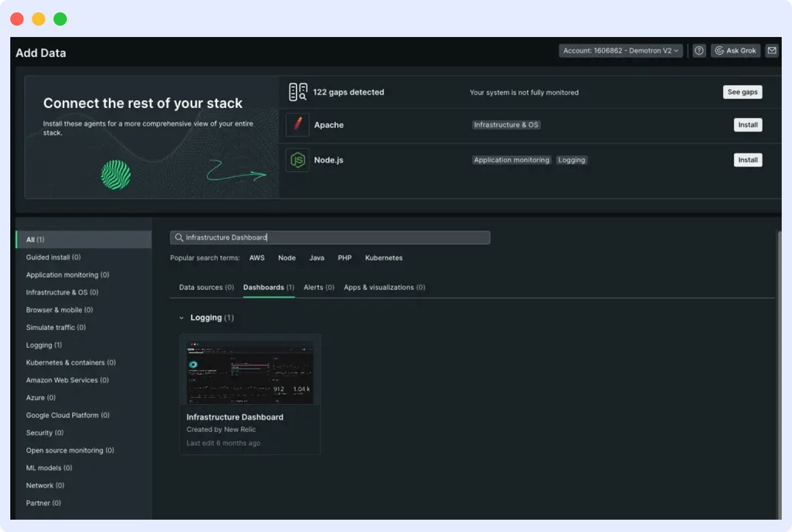The image size is (792, 532).
Task: Select the AWS popular search term
Action: [x=257, y=258]
